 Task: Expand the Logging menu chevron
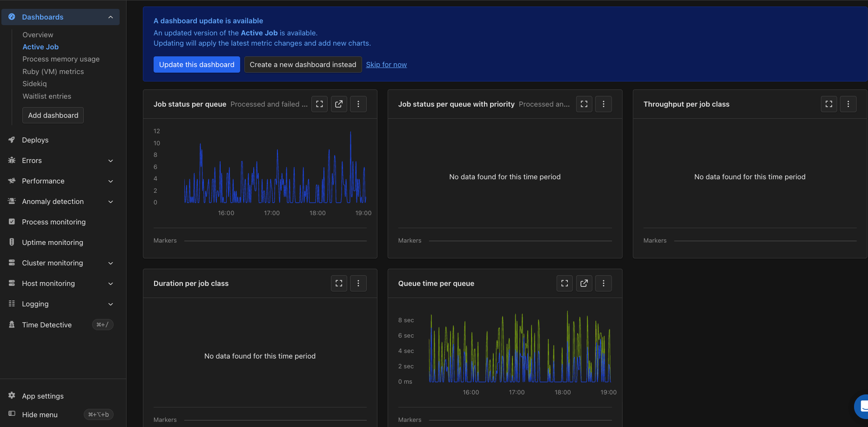coord(111,304)
